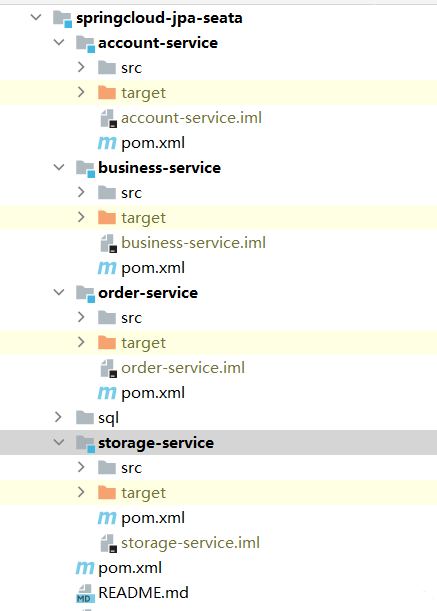Collapse the business-service module node
The image size is (437, 611).
pos(59,167)
